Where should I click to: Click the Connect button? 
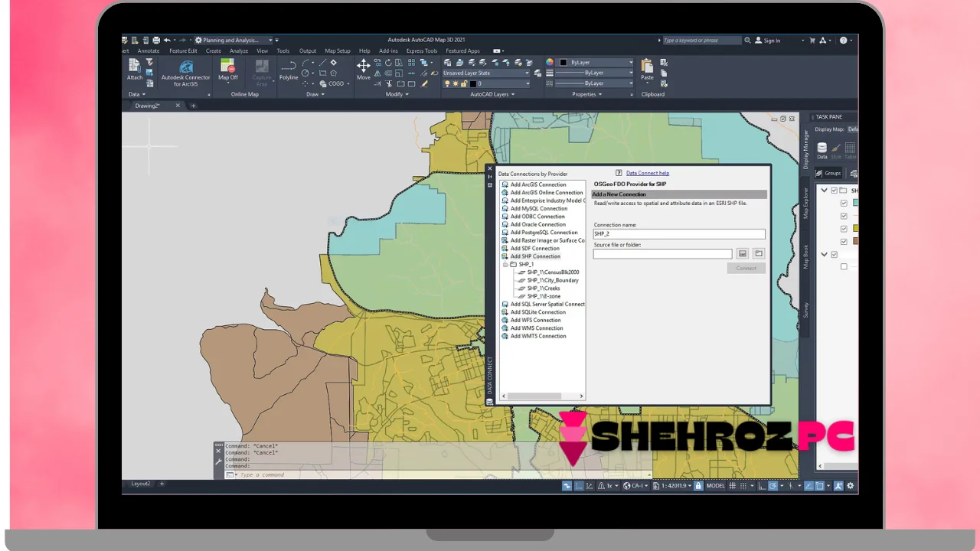(x=746, y=268)
